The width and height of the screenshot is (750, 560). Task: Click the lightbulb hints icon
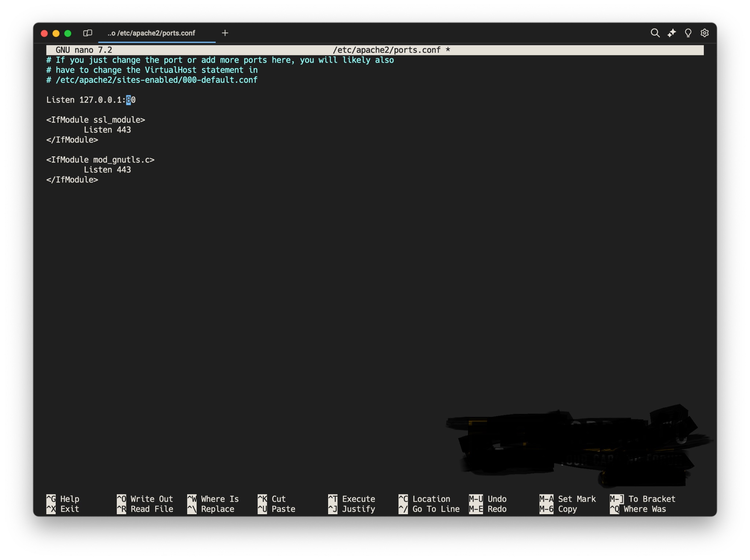point(688,33)
